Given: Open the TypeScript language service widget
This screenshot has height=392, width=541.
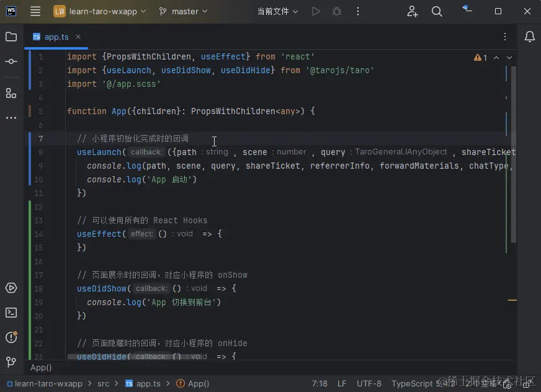Looking at the screenshot, I should [x=423, y=384].
